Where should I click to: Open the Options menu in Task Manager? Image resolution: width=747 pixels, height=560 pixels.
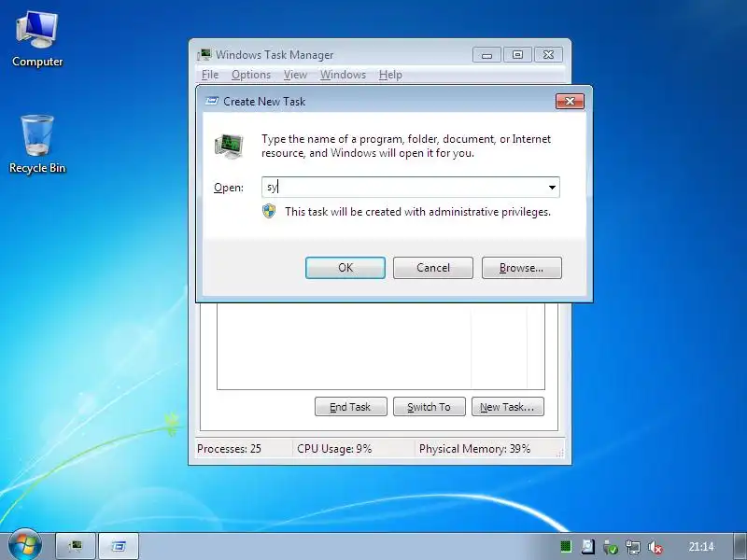click(251, 75)
